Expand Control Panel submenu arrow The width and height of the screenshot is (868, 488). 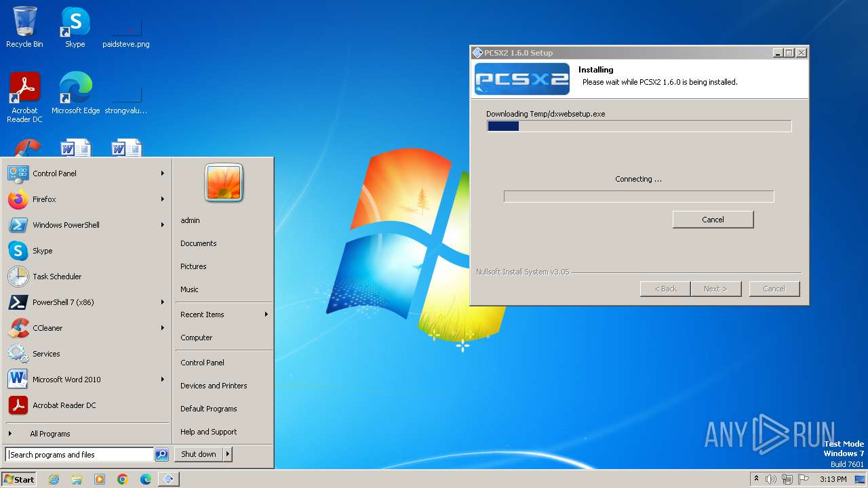(x=163, y=174)
